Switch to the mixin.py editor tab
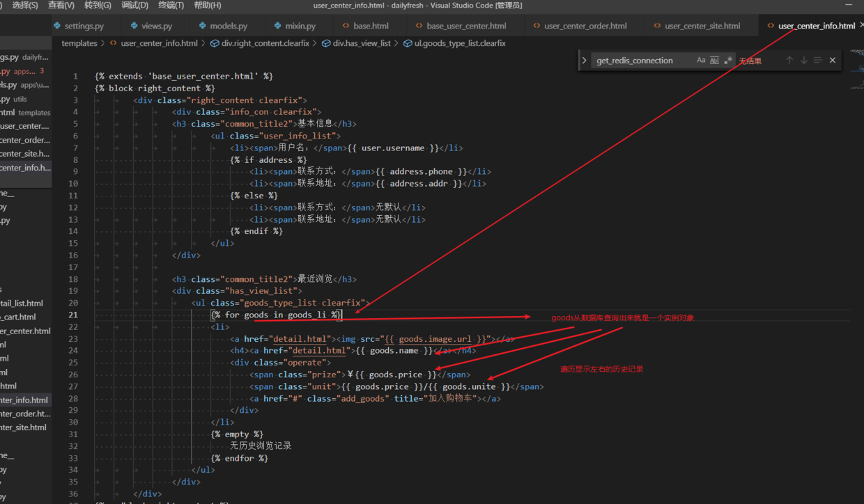 (x=300, y=26)
